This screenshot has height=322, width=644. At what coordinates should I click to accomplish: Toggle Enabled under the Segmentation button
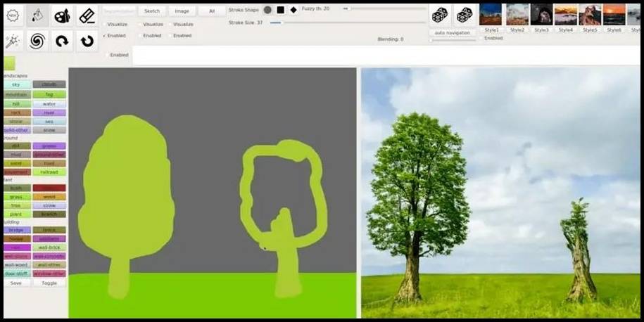(114, 36)
